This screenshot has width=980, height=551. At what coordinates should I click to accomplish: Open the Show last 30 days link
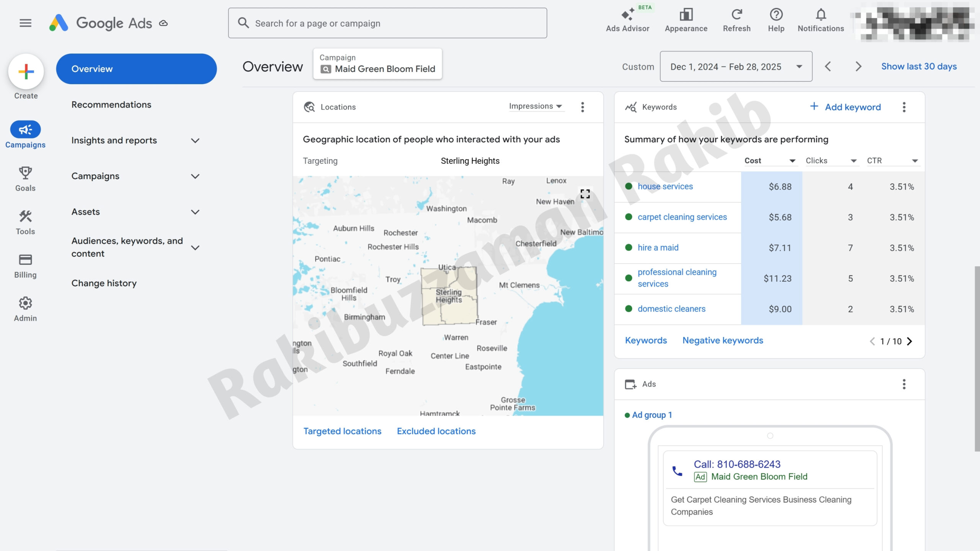pyautogui.click(x=918, y=67)
